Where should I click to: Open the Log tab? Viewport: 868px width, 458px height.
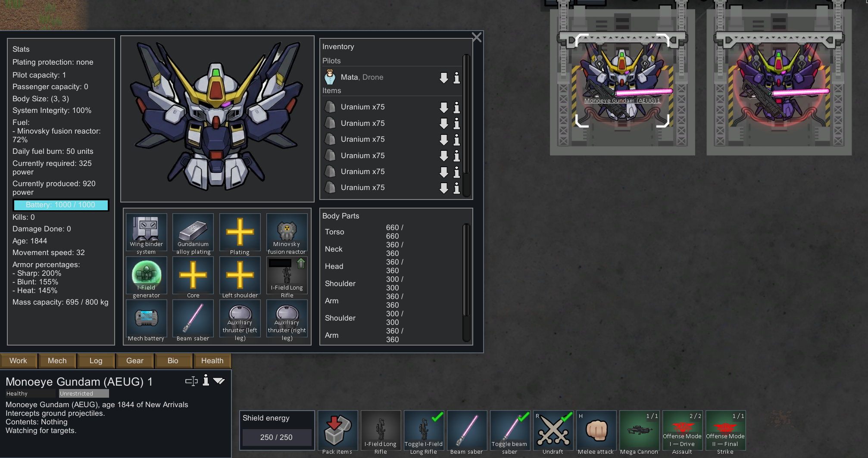coord(96,361)
